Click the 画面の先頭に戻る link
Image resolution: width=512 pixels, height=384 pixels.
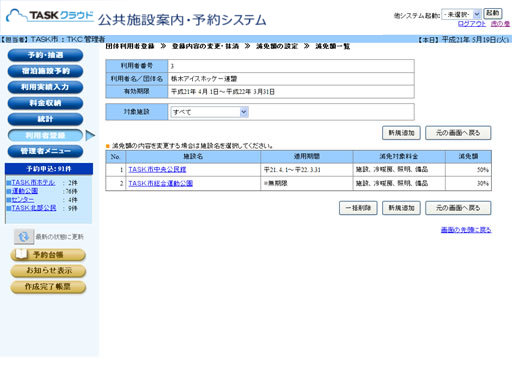[x=466, y=230]
